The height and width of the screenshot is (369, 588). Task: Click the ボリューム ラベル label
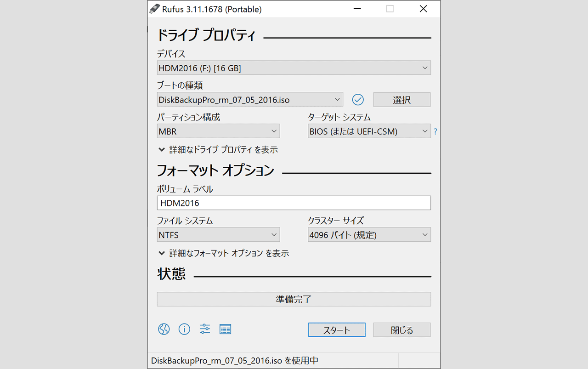185,189
